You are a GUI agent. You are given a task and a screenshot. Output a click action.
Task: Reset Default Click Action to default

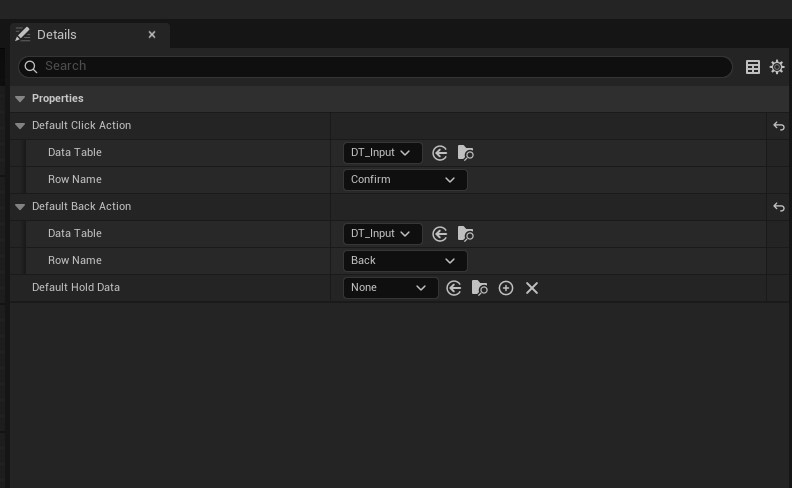779,126
